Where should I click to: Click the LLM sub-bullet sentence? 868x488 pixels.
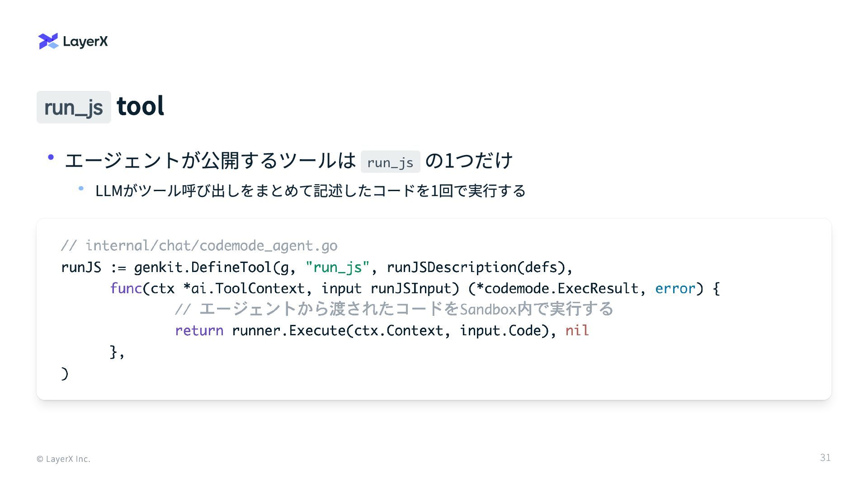coord(310,191)
